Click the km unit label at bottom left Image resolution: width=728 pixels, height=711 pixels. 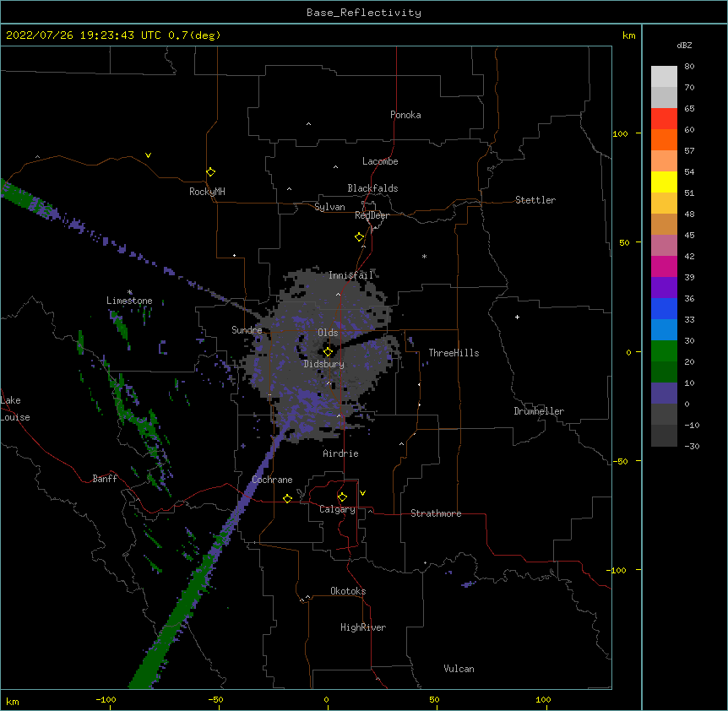(x=13, y=701)
